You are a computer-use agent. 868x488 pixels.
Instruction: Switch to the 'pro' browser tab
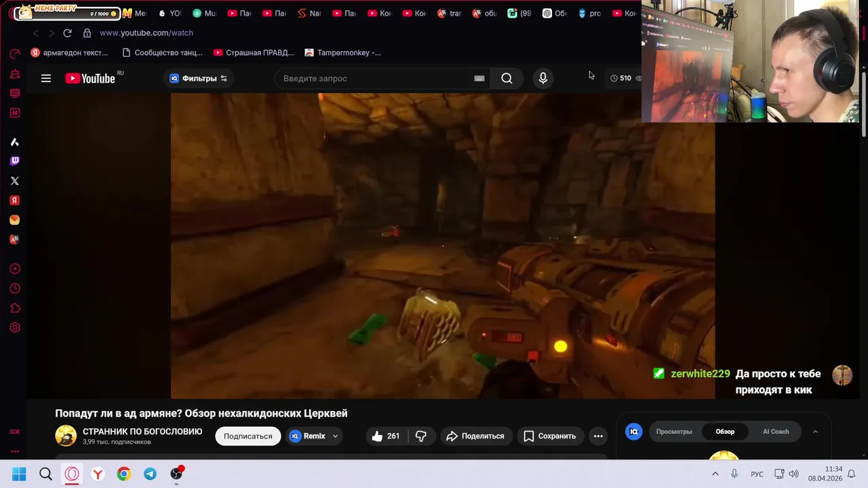[x=589, y=13]
